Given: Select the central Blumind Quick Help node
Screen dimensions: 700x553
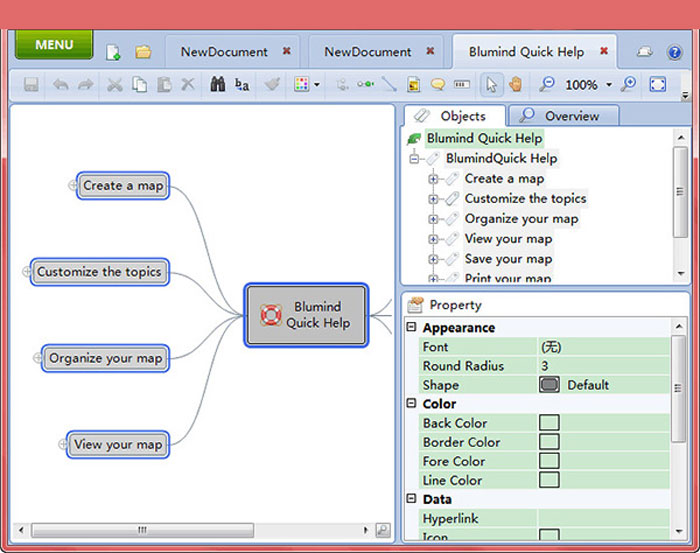Looking at the screenshot, I should point(306,315).
